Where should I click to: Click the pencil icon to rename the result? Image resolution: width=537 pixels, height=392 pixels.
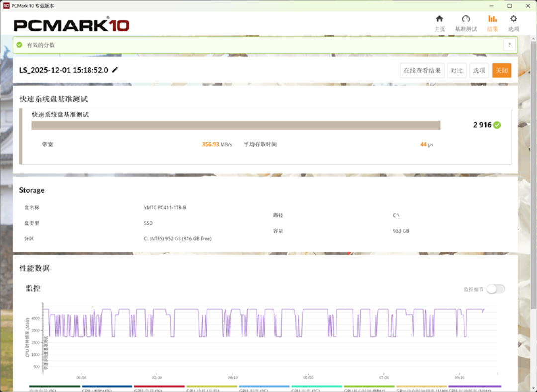tap(115, 70)
